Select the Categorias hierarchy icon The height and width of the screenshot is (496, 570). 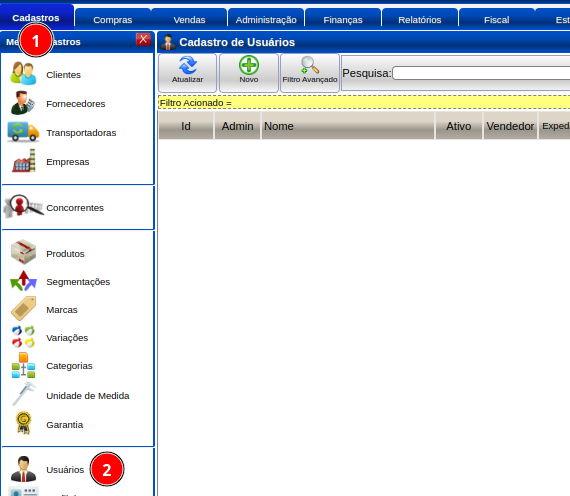[23, 365]
